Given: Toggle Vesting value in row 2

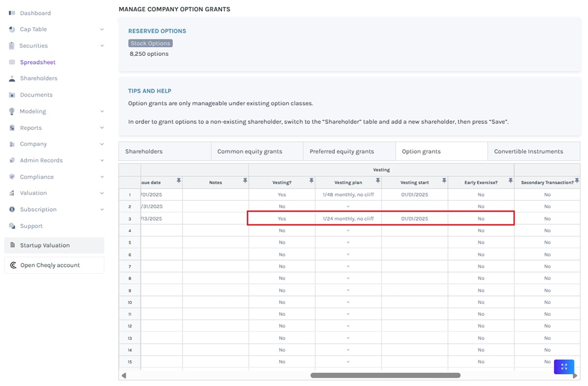Looking at the screenshot, I should point(282,207).
